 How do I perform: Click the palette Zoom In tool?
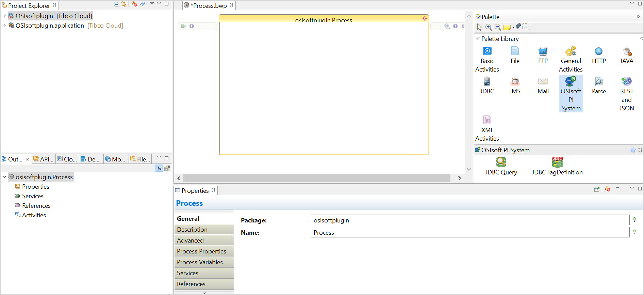click(x=489, y=27)
